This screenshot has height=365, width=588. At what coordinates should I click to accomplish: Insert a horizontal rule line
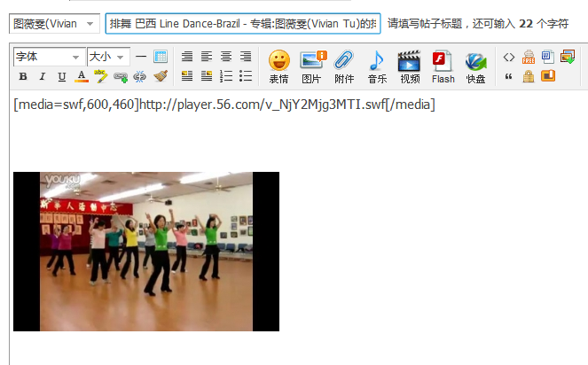(141, 57)
